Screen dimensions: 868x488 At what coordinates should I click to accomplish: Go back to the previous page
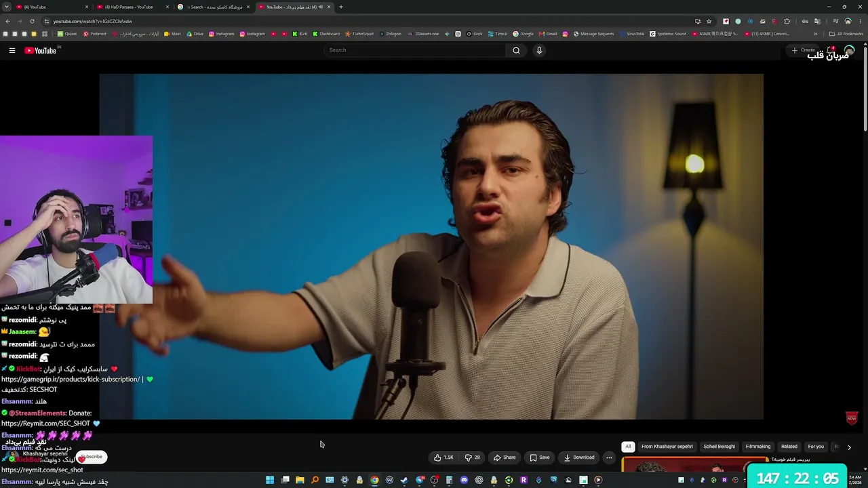pos(8,21)
